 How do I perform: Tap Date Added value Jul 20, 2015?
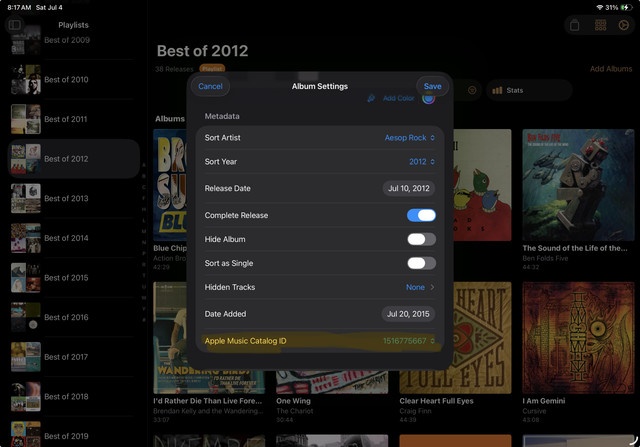(408, 314)
